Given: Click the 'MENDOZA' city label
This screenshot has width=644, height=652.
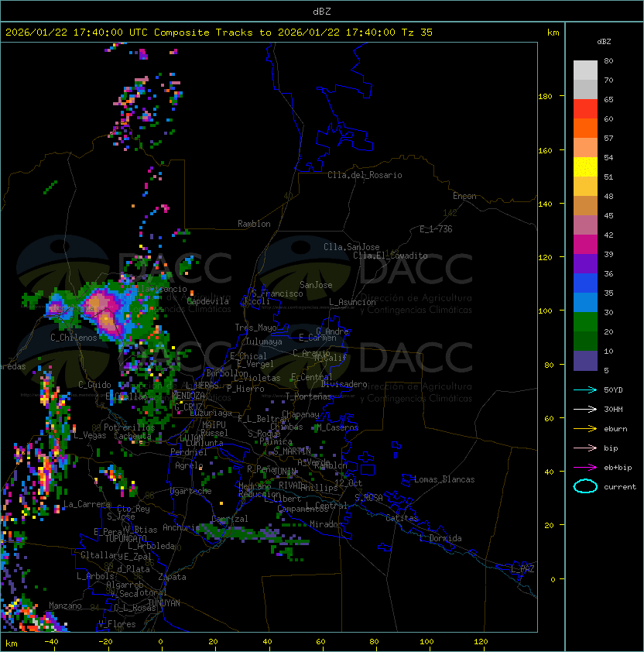Looking at the screenshot, I should tap(188, 396).
